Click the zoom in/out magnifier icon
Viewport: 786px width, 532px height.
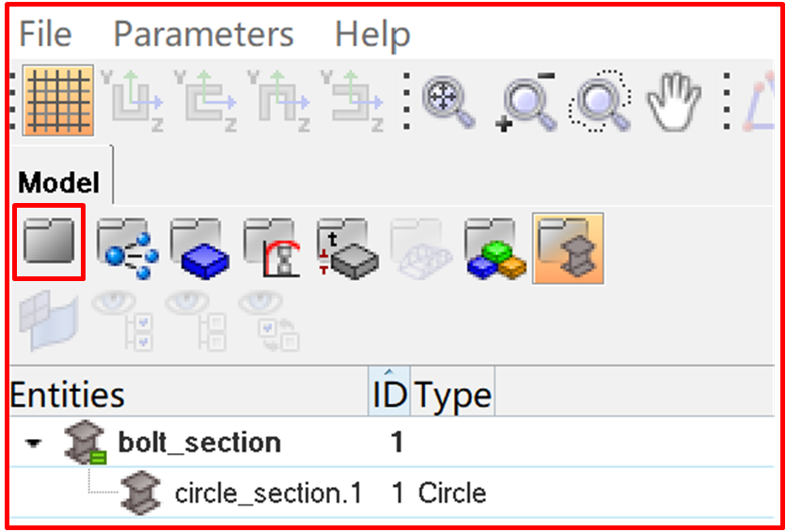tap(527, 102)
